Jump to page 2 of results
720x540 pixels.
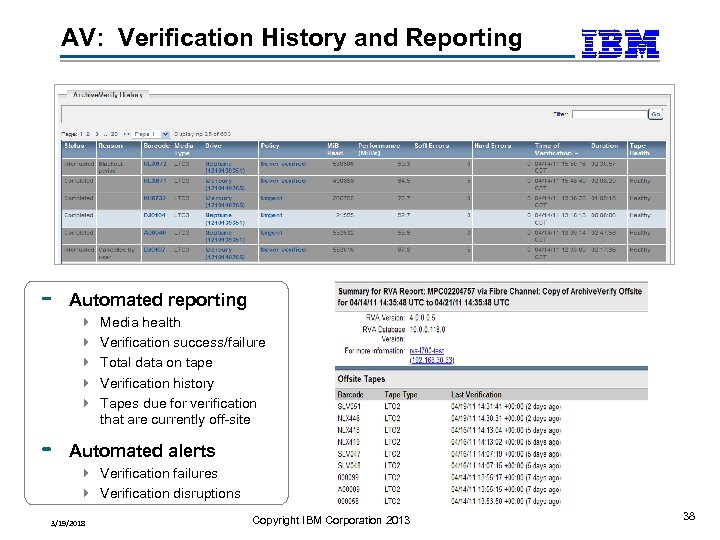pos(88,133)
